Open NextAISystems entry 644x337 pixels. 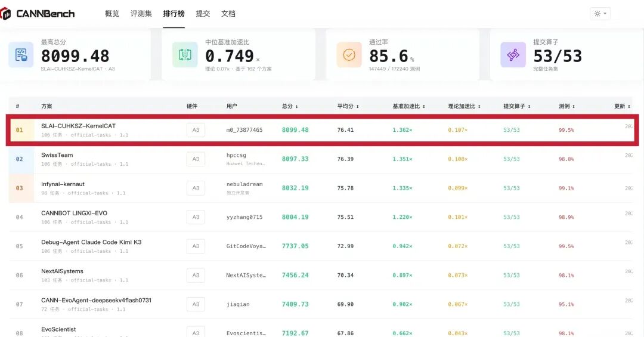coord(62,271)
